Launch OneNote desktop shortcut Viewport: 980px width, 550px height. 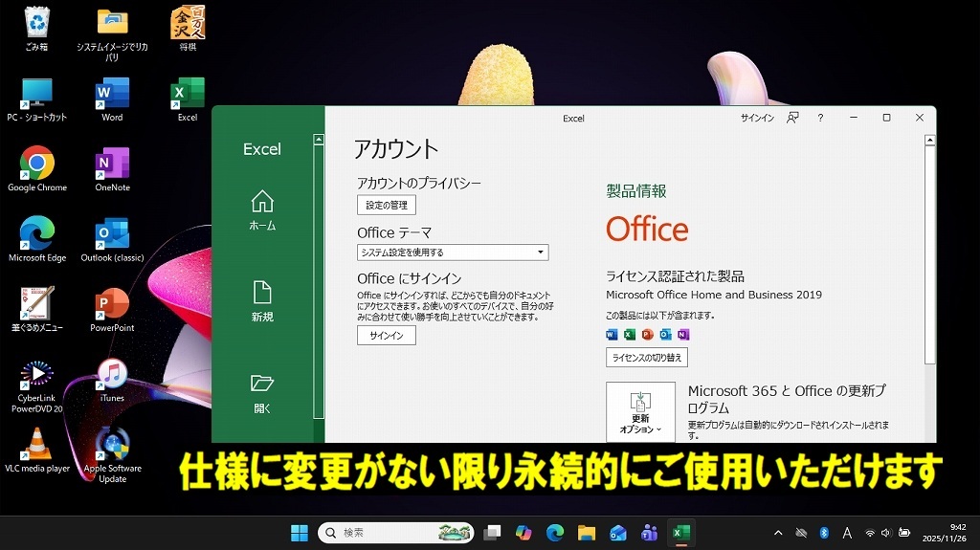point(113,168)
